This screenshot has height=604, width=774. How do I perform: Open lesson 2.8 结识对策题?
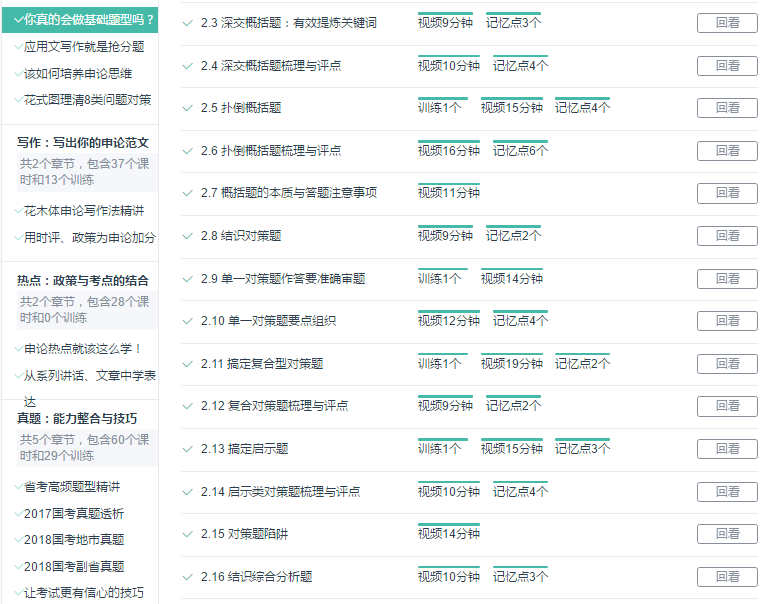point(241,236)
